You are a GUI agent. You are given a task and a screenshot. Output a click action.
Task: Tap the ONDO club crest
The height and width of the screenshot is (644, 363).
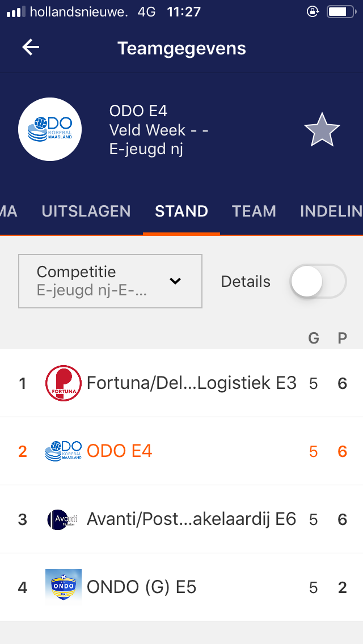63,587
